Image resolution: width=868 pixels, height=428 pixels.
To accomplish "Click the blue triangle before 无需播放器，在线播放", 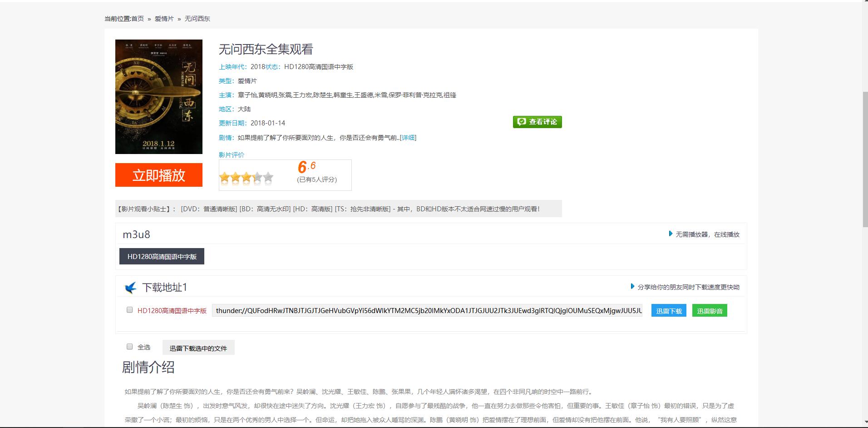I will coord(671,234).
